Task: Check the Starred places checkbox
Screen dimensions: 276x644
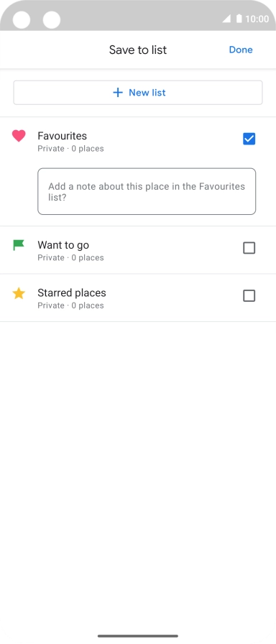Action: click(249, 295)
